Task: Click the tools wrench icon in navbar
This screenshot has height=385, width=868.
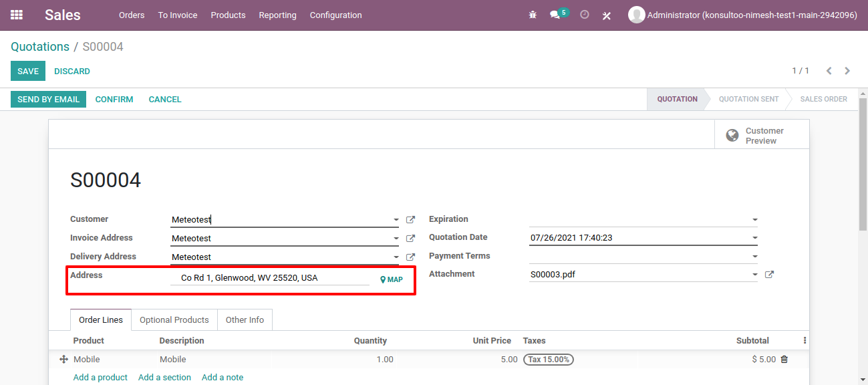Action: [607, 15]
